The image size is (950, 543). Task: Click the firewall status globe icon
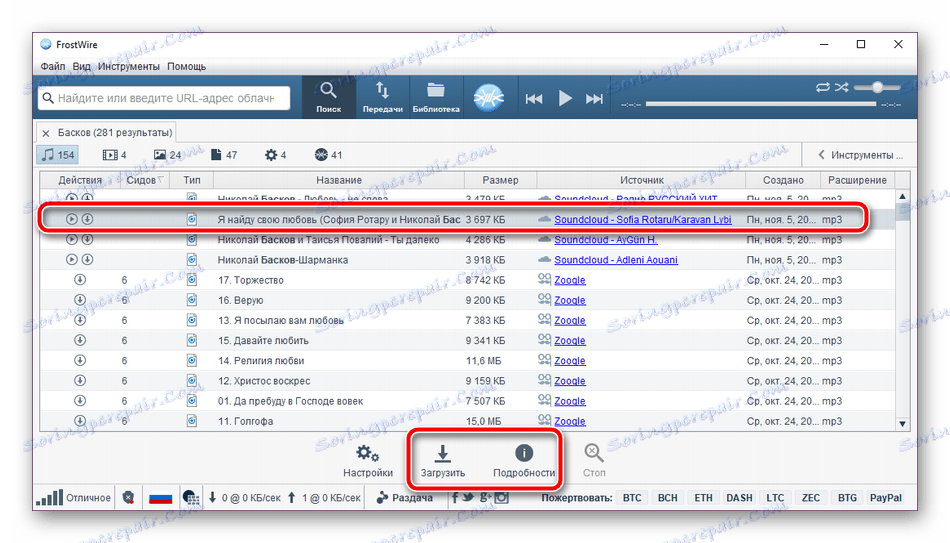[x=191, y=498]
